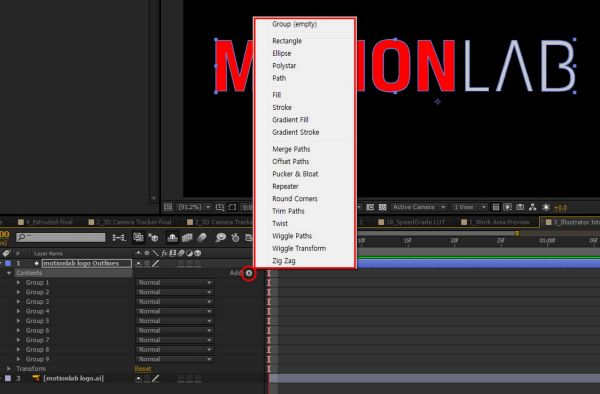
Task: Toggle transparency grid icon in viewer
Action: (x=382, y=207)
